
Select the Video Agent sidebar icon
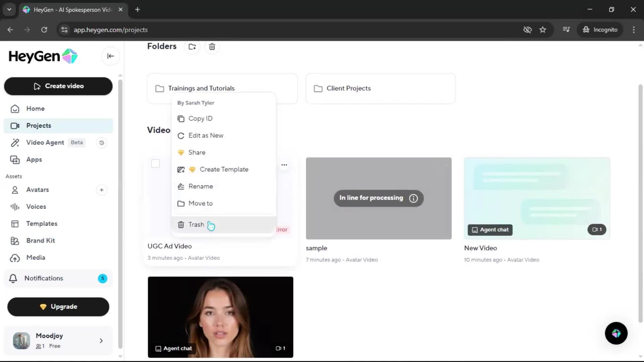[x=15, y=142]
